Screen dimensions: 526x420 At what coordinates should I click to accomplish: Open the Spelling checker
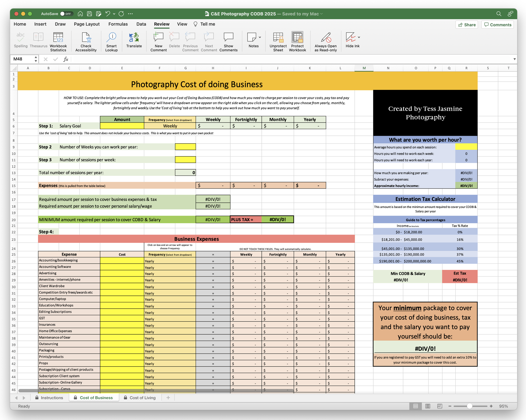[21, 40]
